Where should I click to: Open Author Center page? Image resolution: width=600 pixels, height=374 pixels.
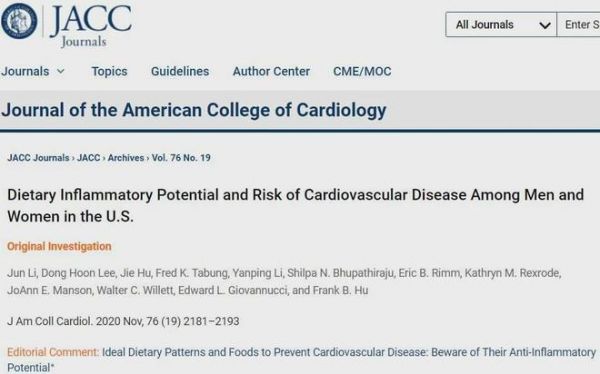271,72
